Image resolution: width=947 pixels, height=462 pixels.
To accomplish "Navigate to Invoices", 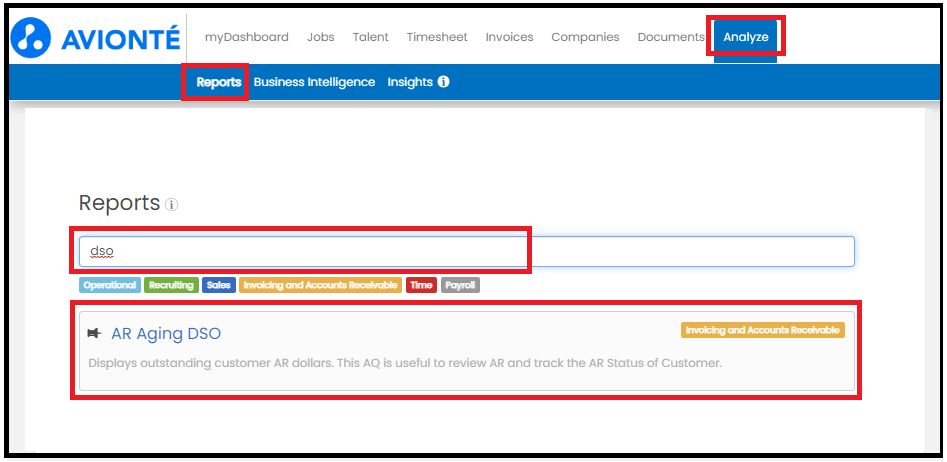I will pyautogui.click(x=510, y=37).
